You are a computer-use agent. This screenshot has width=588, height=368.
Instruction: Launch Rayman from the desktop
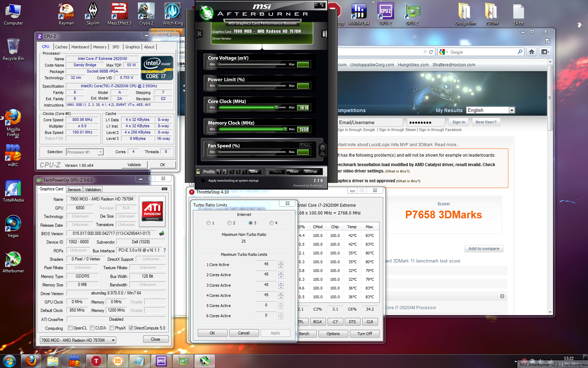(x=66, y=15)
